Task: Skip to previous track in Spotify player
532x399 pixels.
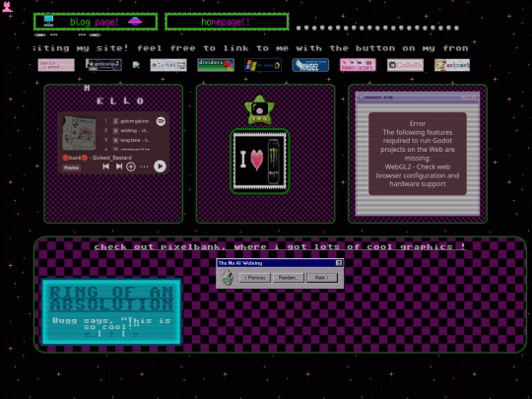Action: click(x=105, y=166)
